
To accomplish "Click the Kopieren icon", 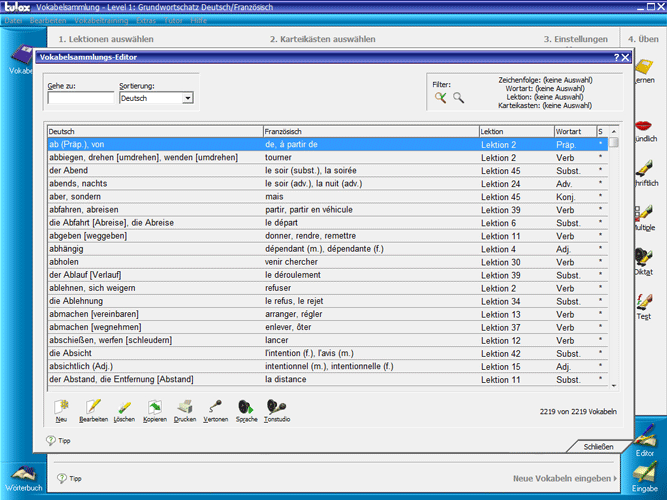I will 155,407.
